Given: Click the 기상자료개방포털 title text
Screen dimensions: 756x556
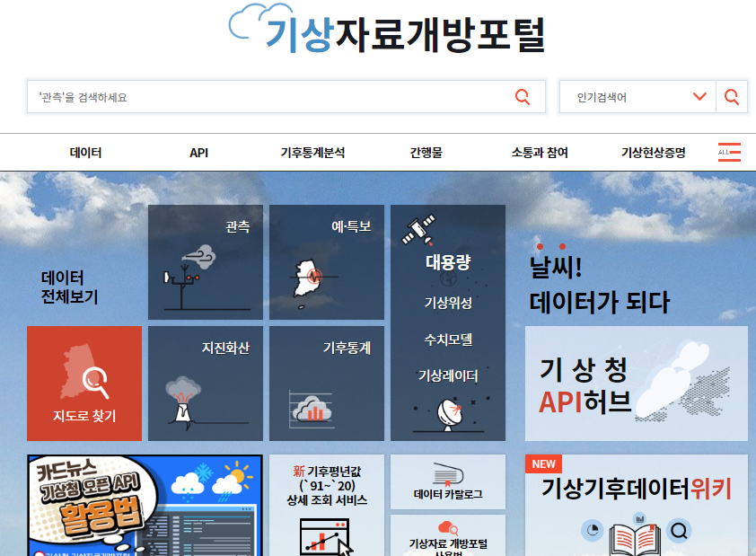Looking at the screenshot, I should point(405,34).
